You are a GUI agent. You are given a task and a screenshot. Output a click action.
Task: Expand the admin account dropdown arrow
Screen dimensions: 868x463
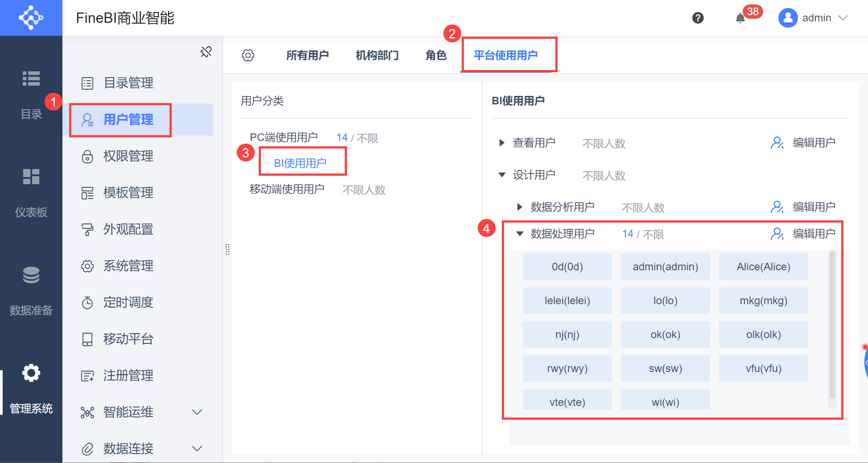(843, 18)
